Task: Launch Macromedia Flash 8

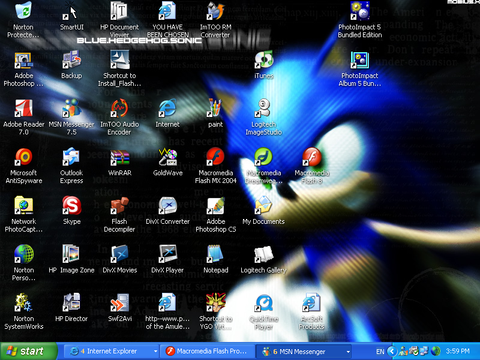Action: pyautogui.click(x=312, y=157)
